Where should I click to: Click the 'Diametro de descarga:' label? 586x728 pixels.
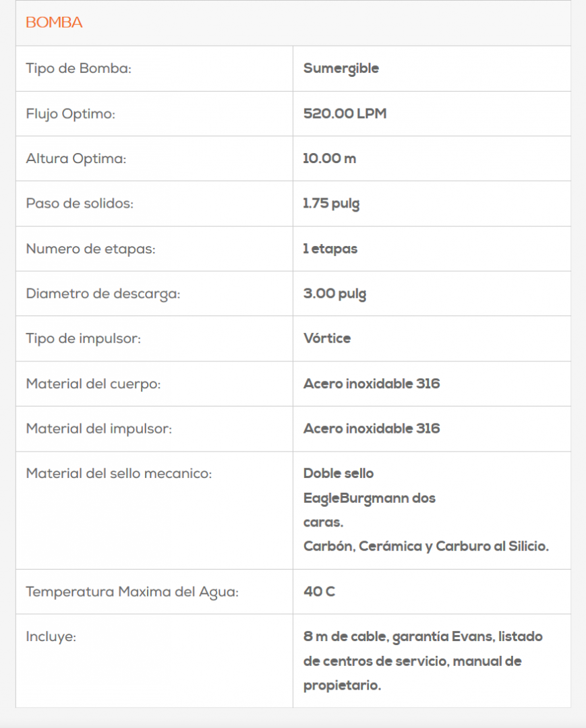[103, 294]
